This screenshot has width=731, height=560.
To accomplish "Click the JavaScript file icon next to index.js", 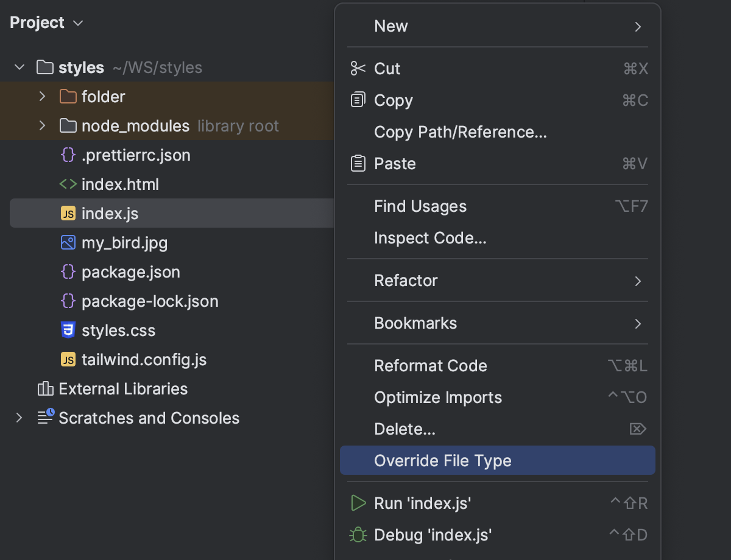I will click(68, 214).
